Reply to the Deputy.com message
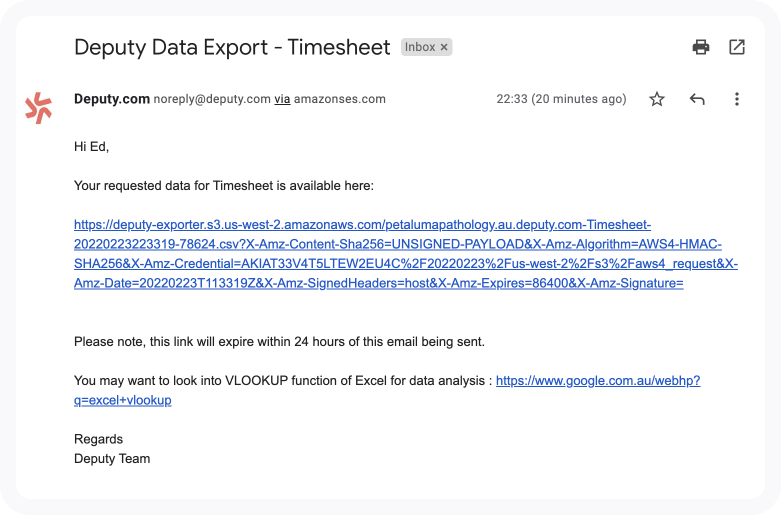 [x=697, y=99]
